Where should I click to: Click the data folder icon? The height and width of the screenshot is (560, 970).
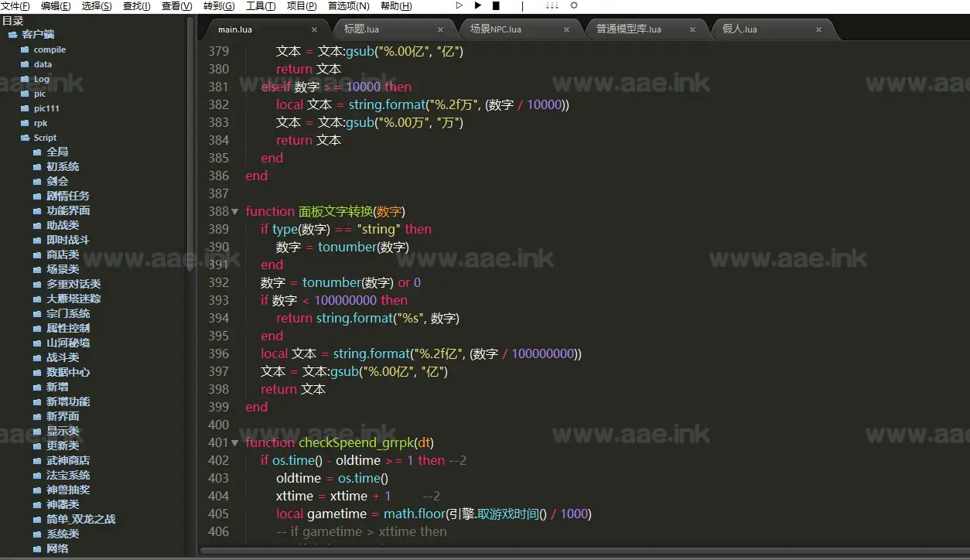(25, 64)
